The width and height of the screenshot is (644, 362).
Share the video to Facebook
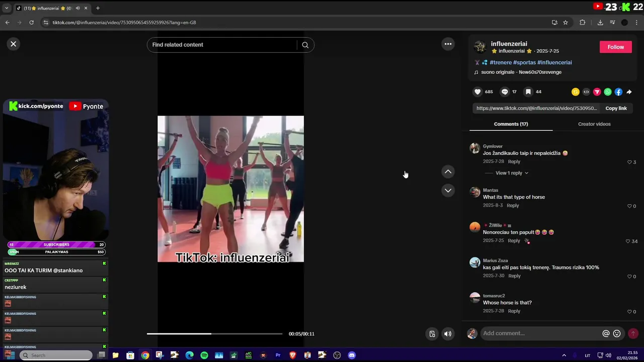tap(618, 92)
